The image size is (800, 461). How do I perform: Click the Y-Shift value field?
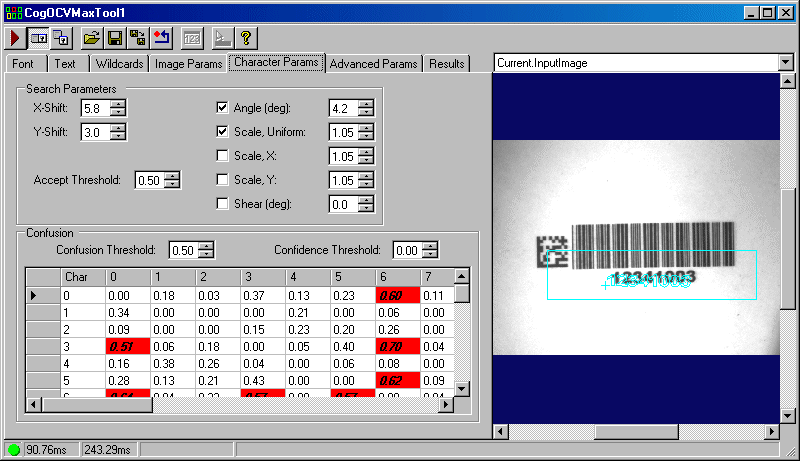coord(96,132)
